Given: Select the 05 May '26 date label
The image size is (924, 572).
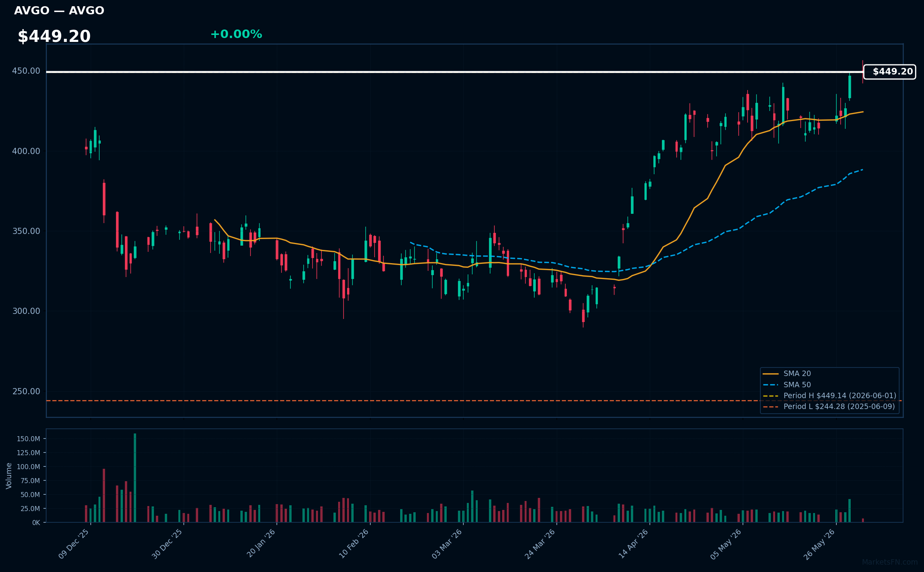Looking at the screenshot, I should [x=726, y=544].
